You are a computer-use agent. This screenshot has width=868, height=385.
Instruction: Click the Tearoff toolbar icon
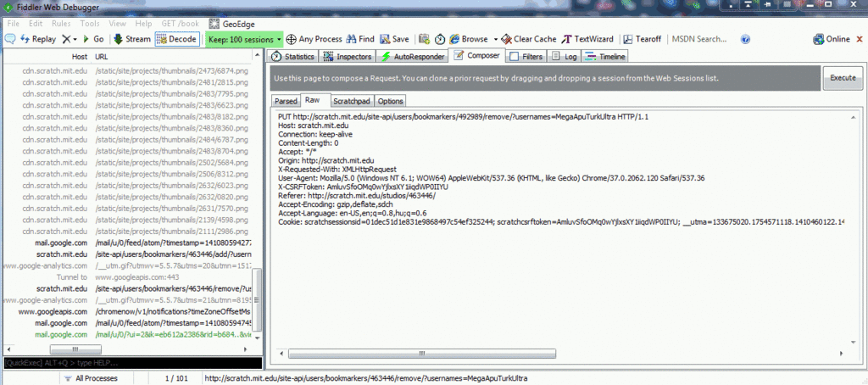click(x=643, y=39)
